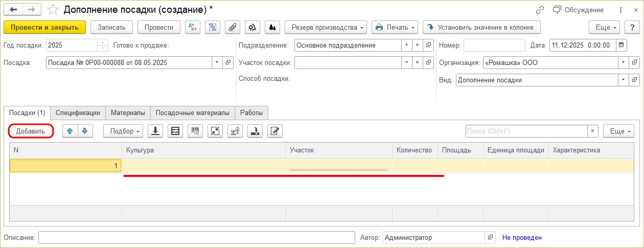Screen dimensions: 644x248
Task: Move the row down with the arrow
Action: 85,131
